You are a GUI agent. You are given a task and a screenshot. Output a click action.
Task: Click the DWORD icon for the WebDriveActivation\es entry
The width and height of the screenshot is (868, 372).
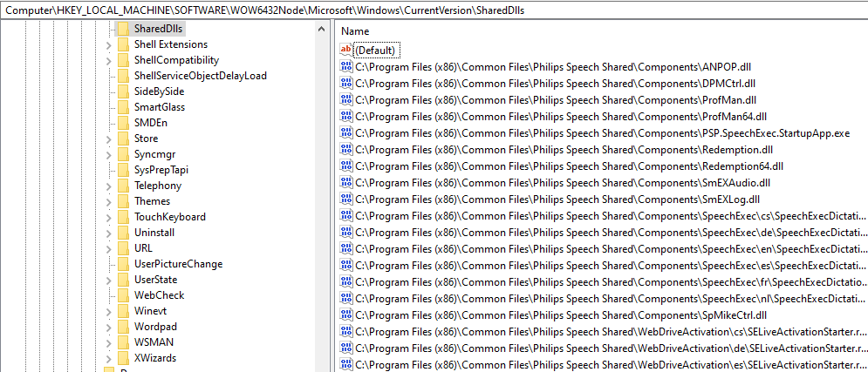[346, 363]
